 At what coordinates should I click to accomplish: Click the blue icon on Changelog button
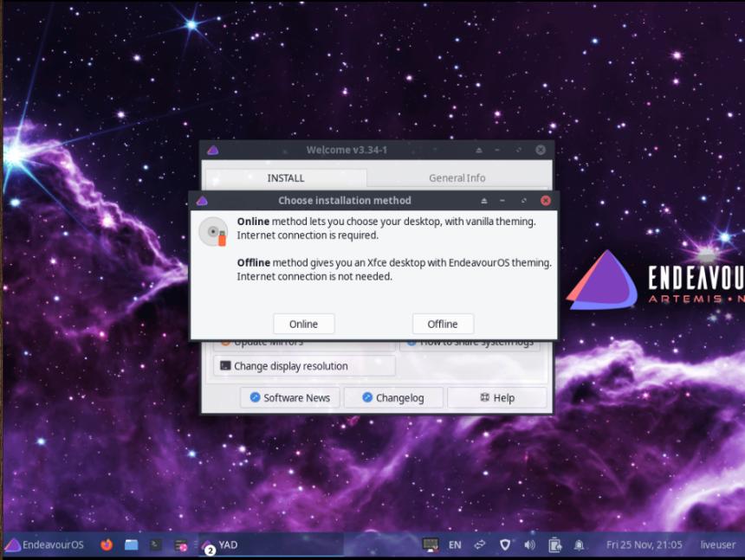[x=367, y=397]
